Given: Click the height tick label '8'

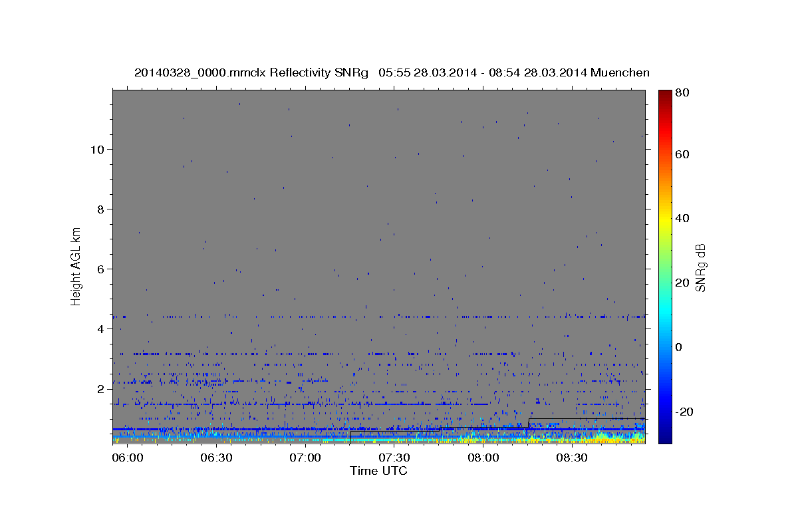Looking at the screenshot, I should 100,209.
